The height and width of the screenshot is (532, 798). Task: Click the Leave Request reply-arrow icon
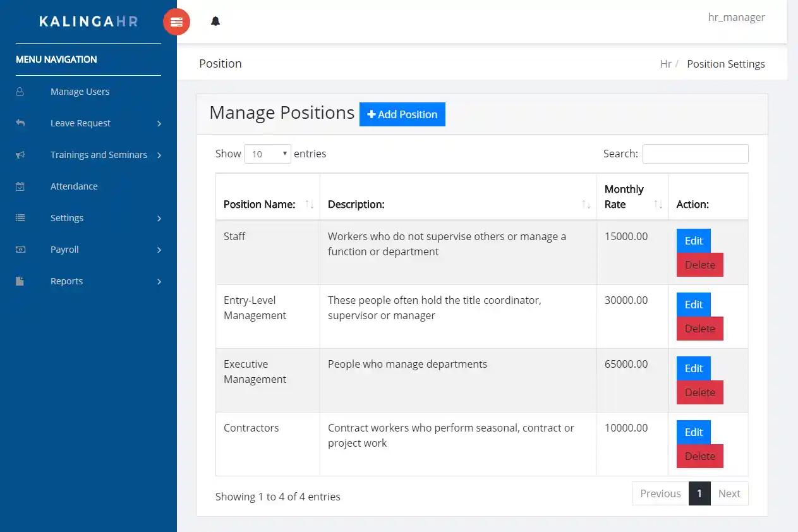click(20, 123)
